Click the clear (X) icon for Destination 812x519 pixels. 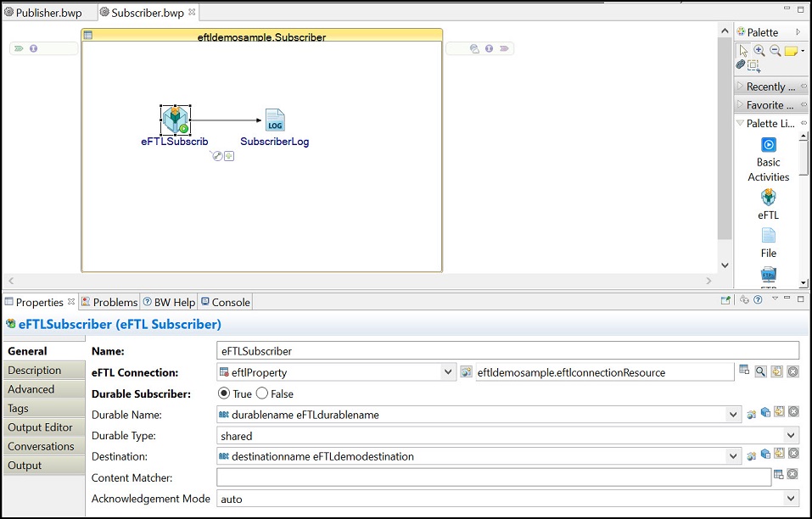tap(793, 454)
